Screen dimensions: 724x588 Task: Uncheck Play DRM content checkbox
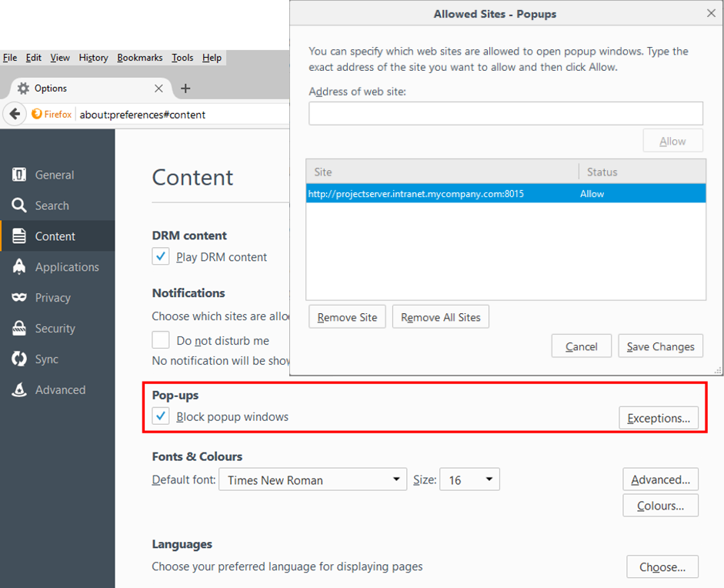[x=161, y=257]
